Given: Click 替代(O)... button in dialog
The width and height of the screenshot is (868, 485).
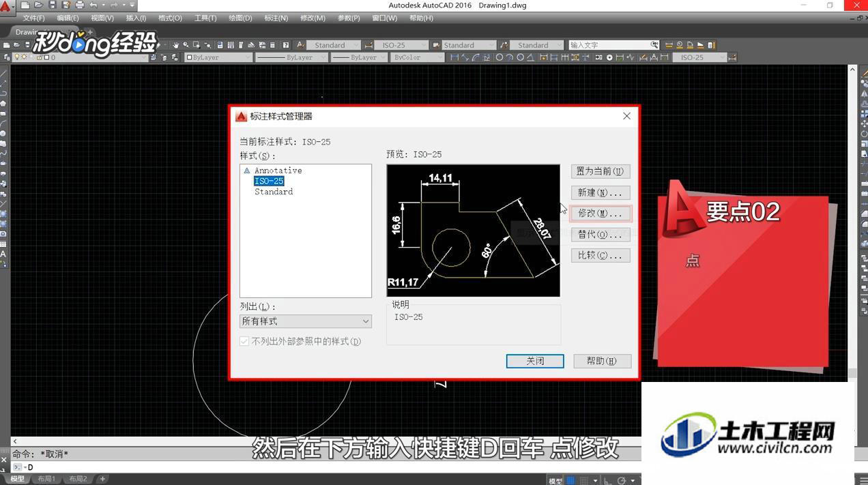Looking at the screenshot, I should [600, 235].
